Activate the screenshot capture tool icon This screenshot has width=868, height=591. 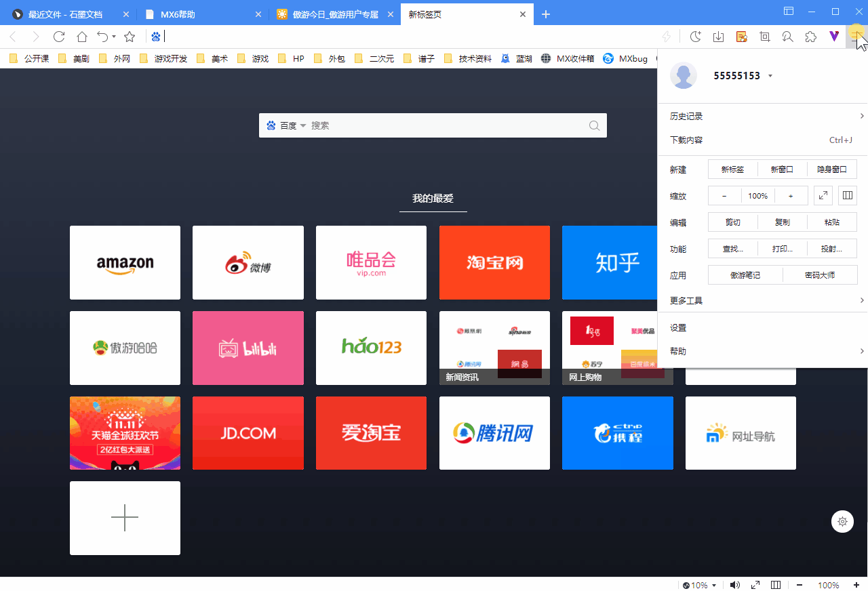[764, 37]
